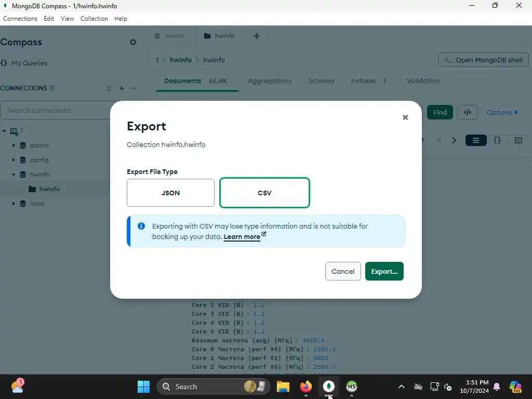Switch to JSON view of documents
This screenshot has width=532, height=399.
497,140
